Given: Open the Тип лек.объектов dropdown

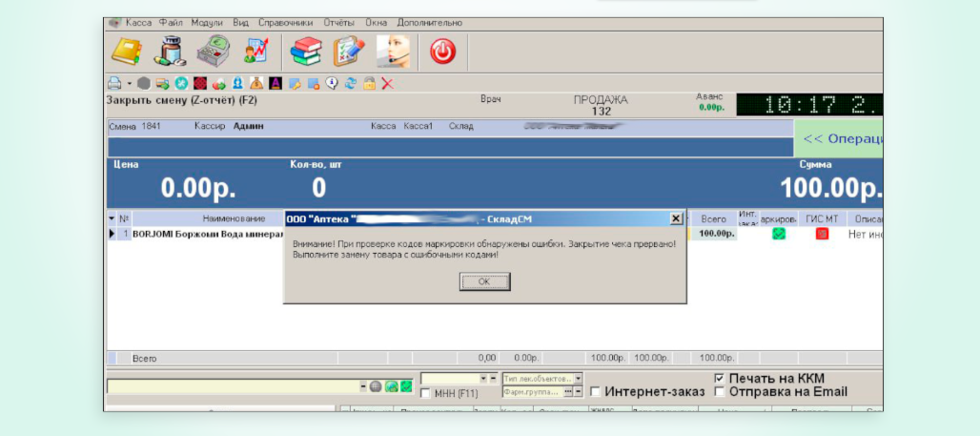Looking at the screenshot, I should click(578, 379).
